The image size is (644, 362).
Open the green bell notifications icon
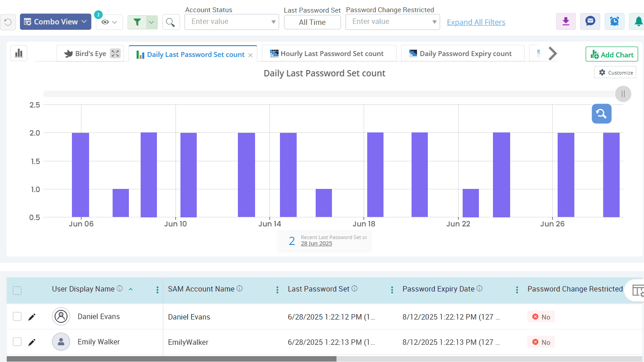coord(638,21)
